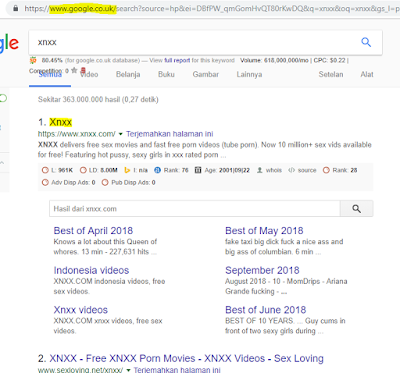Open the first result title link

pos(60,122)
